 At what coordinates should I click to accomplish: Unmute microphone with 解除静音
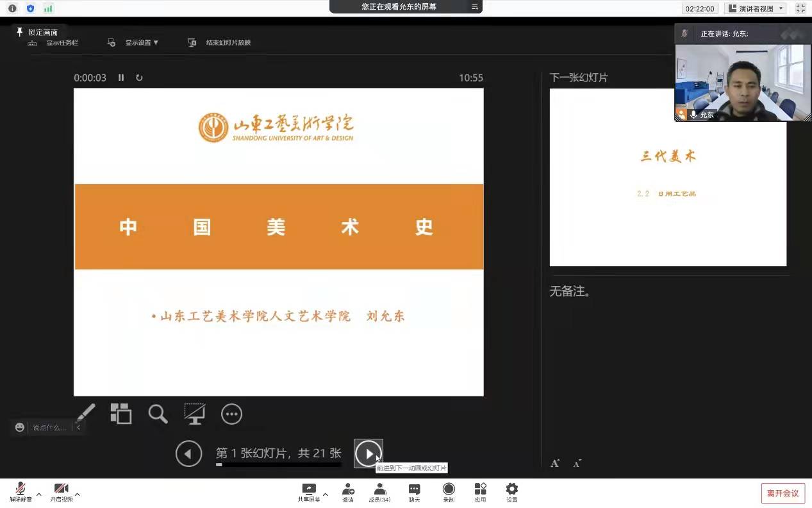(x=21, y=493)
